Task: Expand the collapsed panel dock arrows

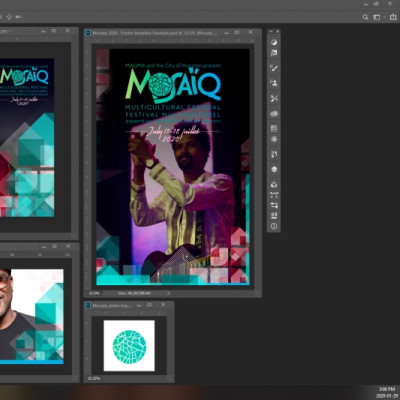Action: point(271,31)
